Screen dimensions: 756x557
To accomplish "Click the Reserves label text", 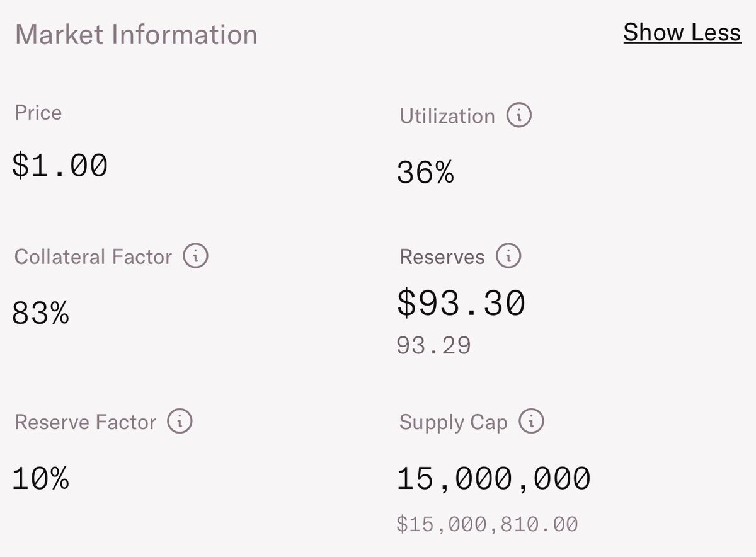I will (x=442, y=257).
